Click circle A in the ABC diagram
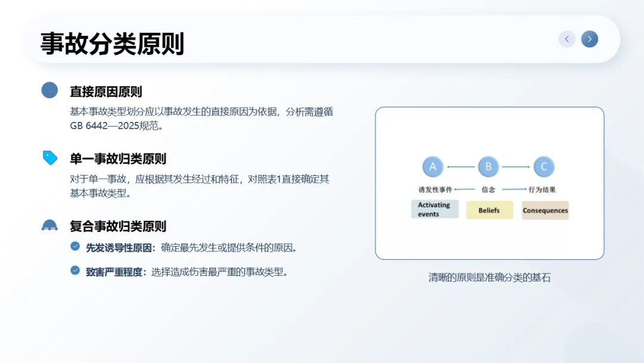The image size is (644, 363). tap(432, 167)
